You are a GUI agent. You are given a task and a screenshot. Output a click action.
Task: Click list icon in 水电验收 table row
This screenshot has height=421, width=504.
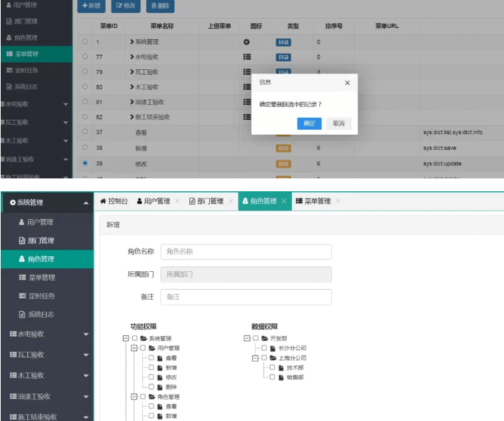coord(247,57)
